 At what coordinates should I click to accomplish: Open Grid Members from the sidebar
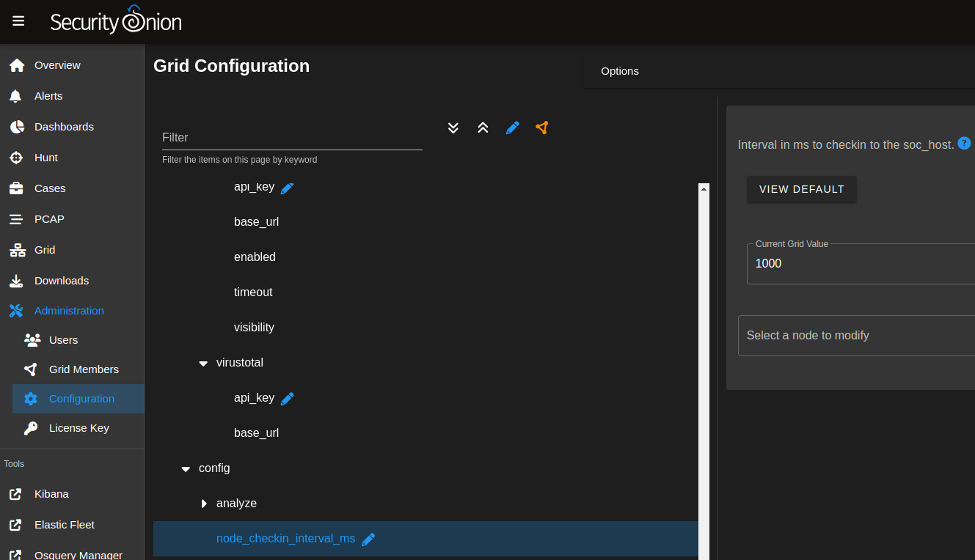pyautogui.click(x=84, y=369)
